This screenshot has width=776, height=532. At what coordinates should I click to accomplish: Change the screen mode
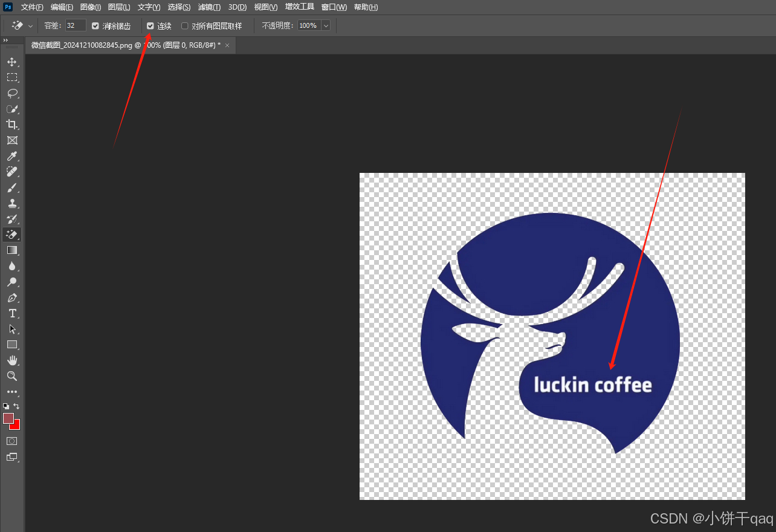pos(12,457)
